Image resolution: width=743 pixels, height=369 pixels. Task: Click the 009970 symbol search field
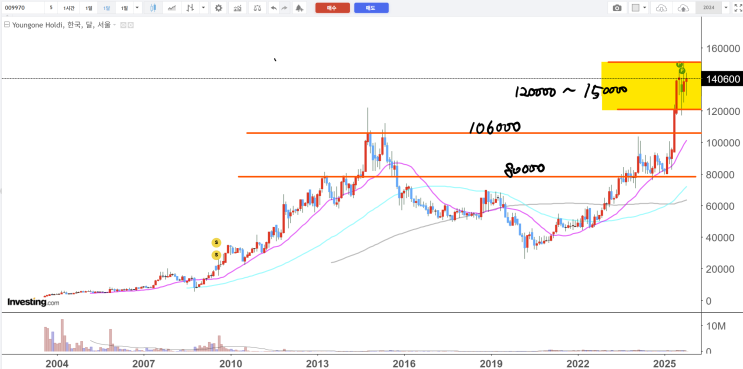click(22, 8)
